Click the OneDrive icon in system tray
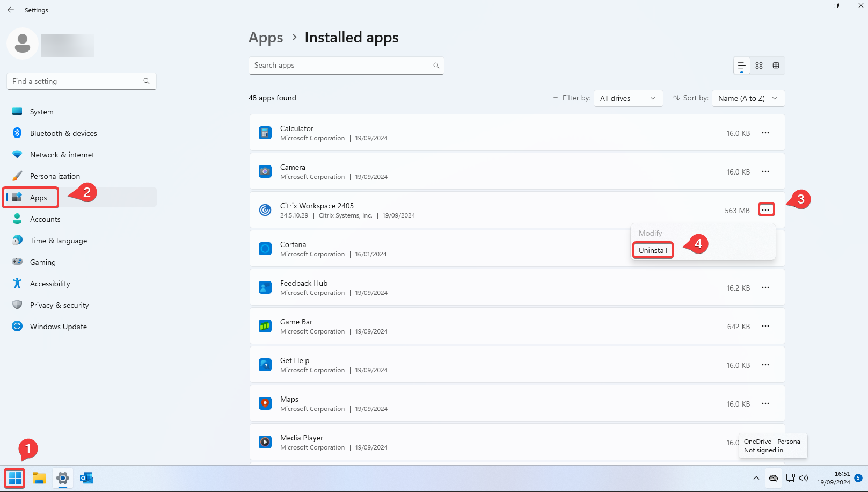 click(773, 477)
